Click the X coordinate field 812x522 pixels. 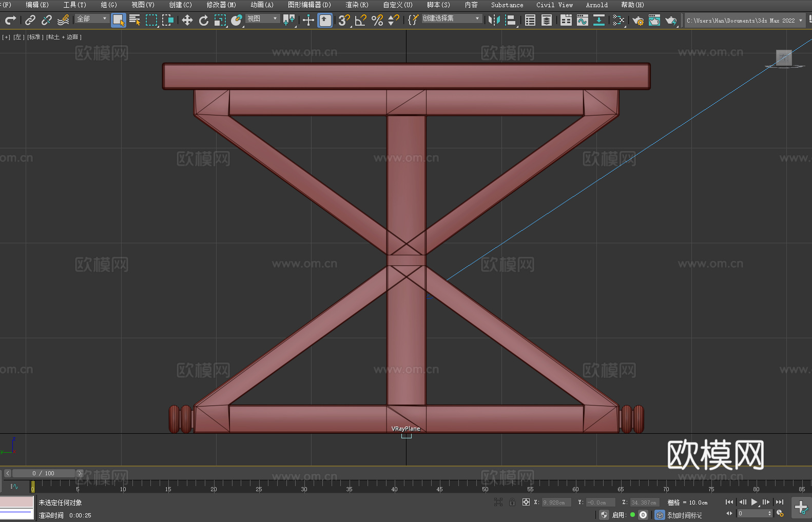click(556, 502)
